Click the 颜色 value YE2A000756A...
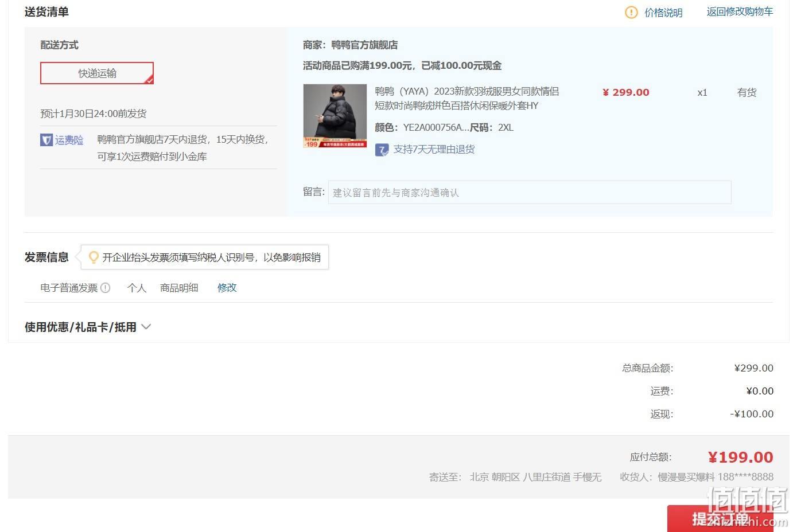The image size is (793, 532). 436,127
